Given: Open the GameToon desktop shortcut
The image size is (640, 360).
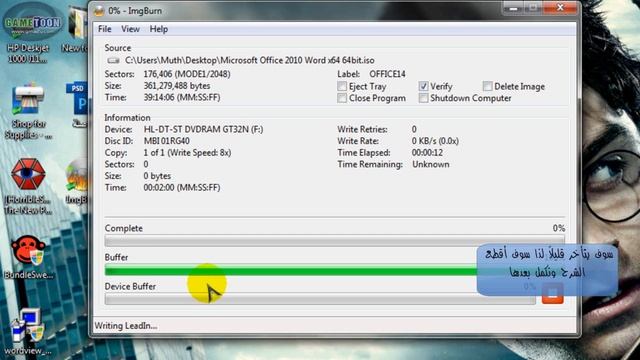Looking at the screenshot, I should 32,21.
